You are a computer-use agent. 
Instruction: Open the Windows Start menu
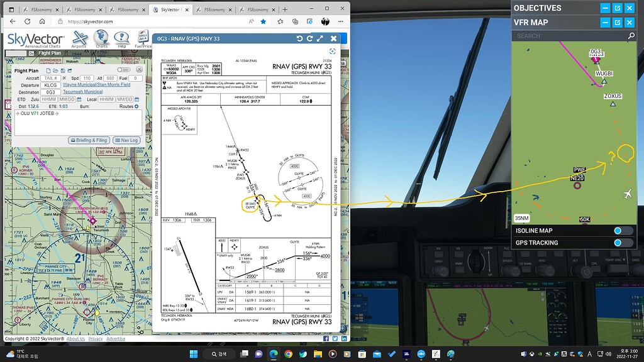tap(194, 354)
